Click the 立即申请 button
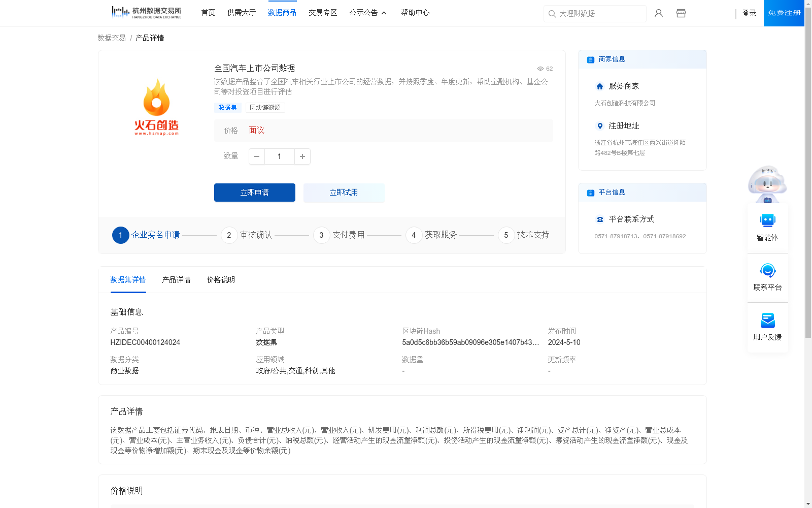812x508 pixels. [x=254, y=193]
